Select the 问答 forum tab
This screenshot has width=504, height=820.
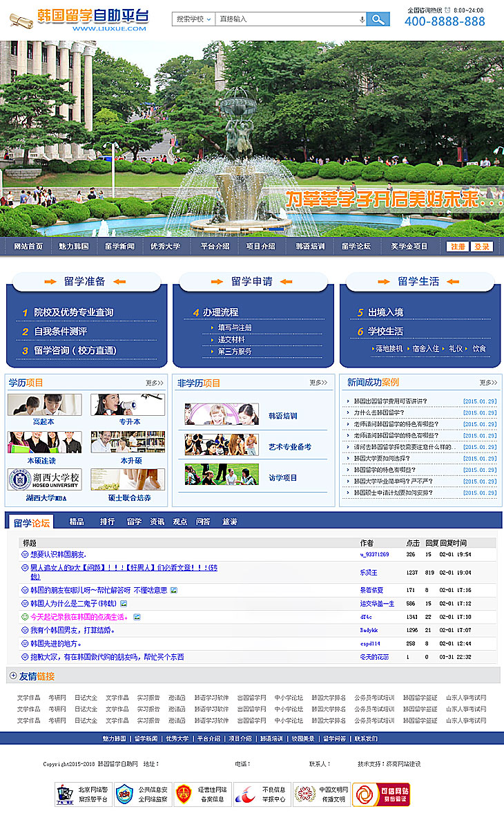pyautogui.click(x=203, y=522)
